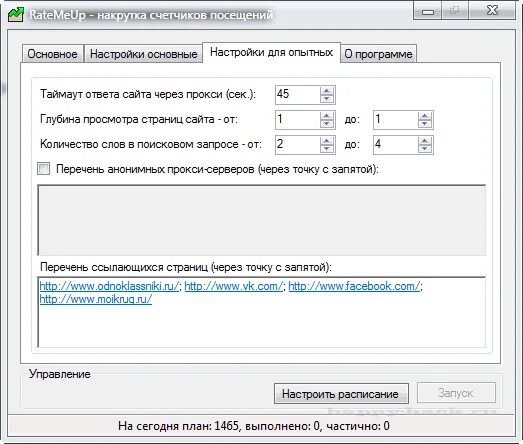Click the grey proxy servers text area
This screenshot has width=523, height=444.
pos(262,220)
